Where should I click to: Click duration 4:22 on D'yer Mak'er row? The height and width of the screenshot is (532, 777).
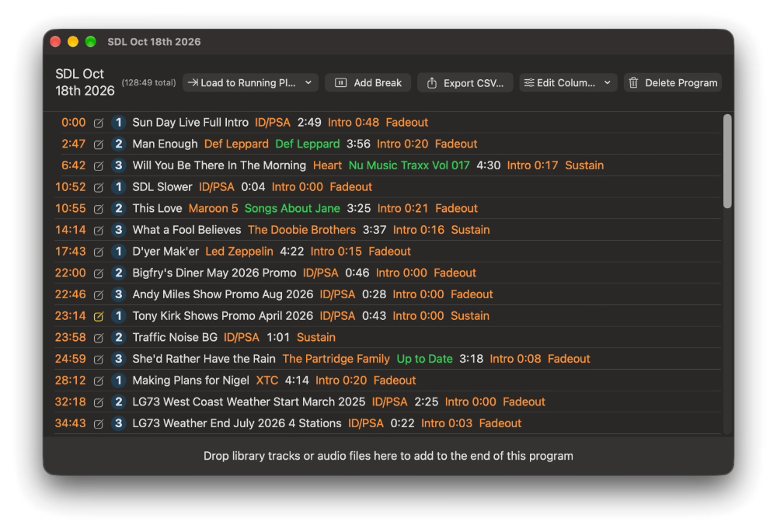292,251
